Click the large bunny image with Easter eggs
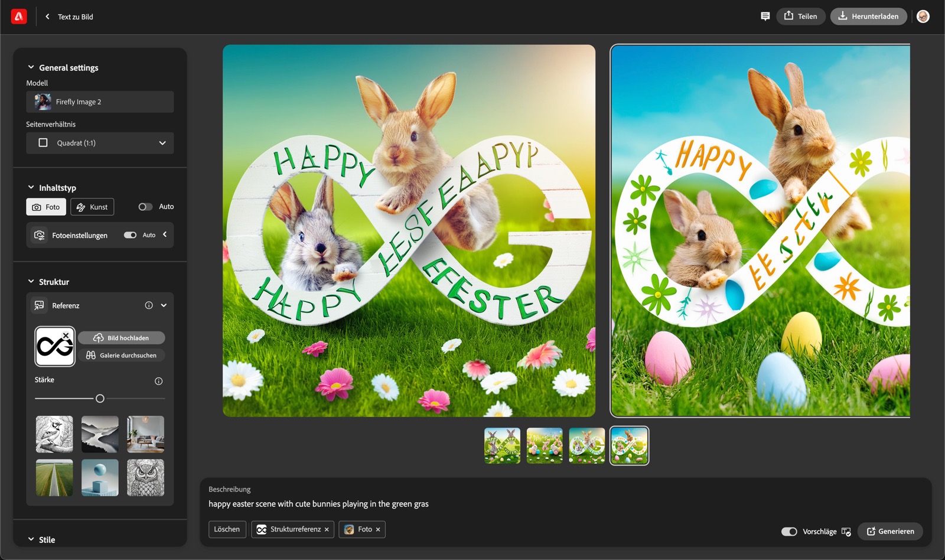The width and height of the screenshot is (945, 560). pyautogui.click(x=761, y=231)
